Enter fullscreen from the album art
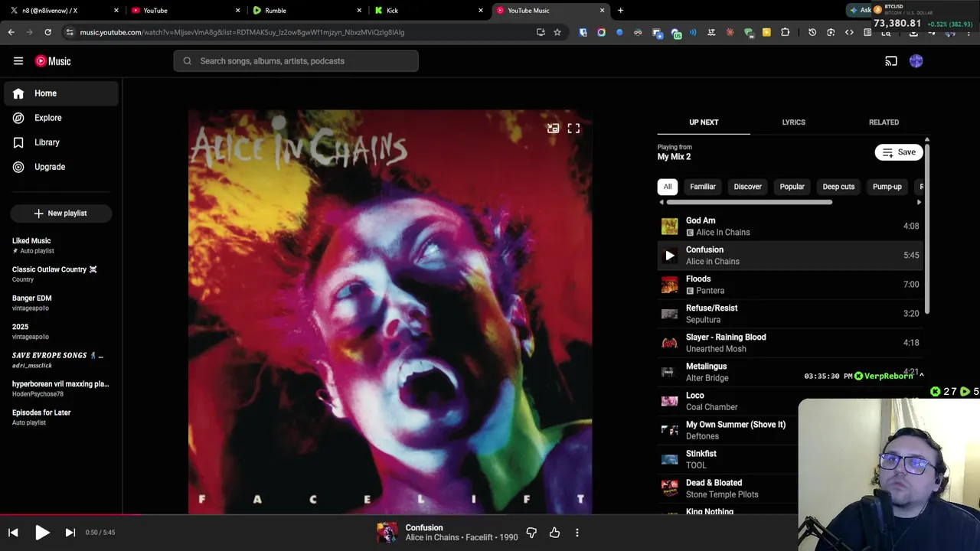Screen dimensions: 980x551 pos(573,129)
